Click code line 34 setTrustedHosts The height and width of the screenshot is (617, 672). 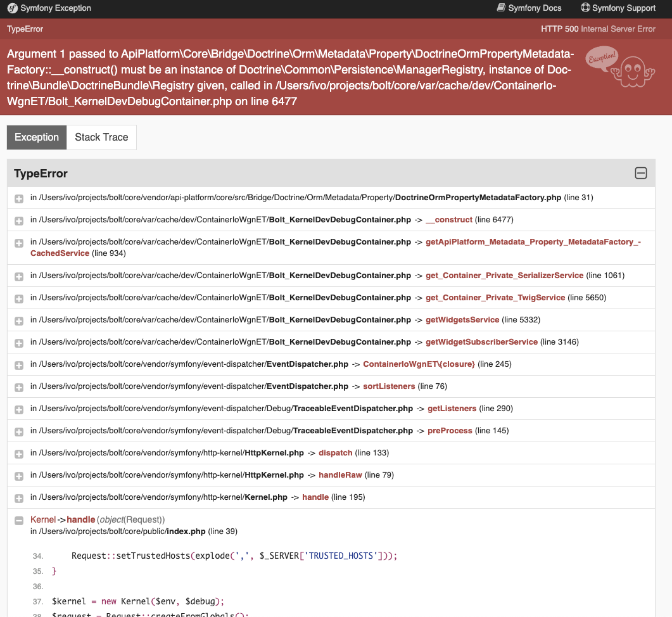pos(234,556)
